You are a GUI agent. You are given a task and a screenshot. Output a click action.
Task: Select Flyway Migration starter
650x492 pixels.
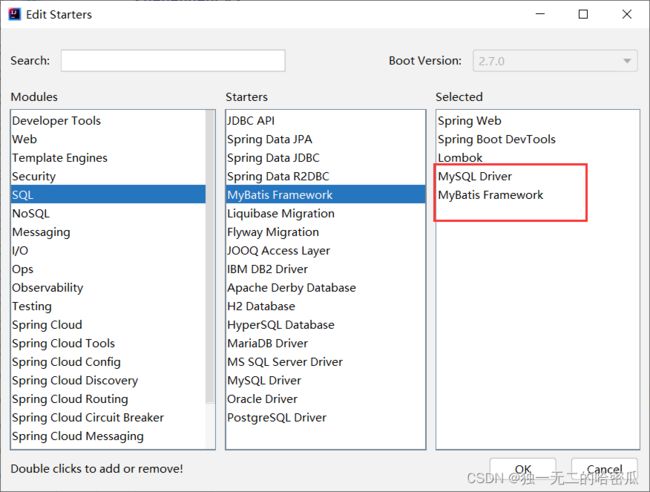coord(273,232)
